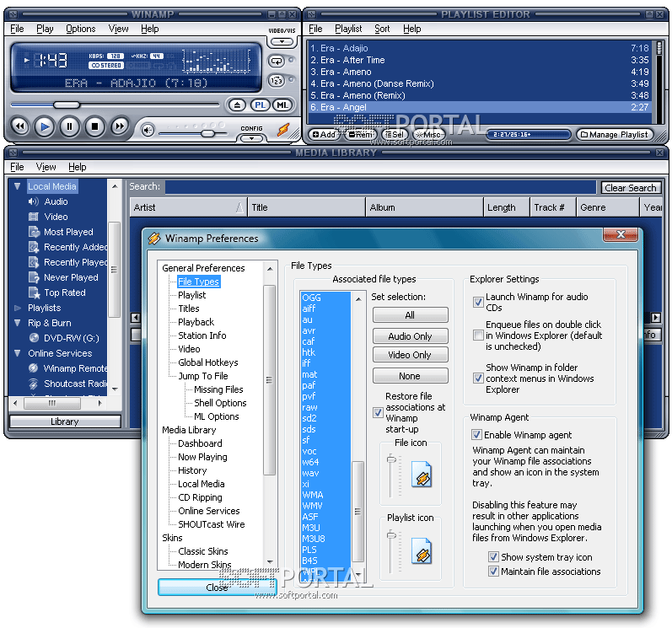
Task: Click the Previous track button in Winamp
Action: click(19, 126)
